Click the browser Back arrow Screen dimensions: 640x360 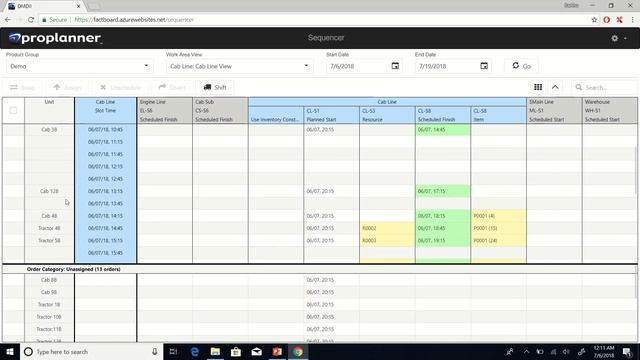[x=8, y=20]
